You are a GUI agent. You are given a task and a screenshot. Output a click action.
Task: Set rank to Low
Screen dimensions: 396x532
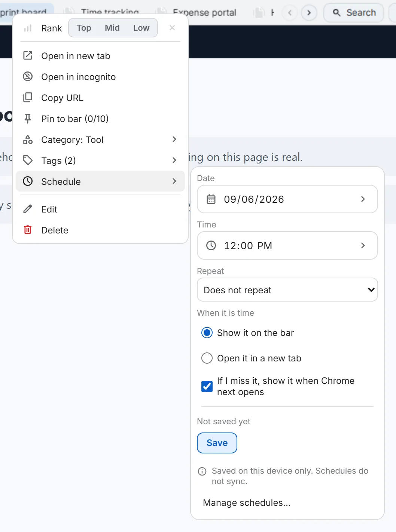click(141, 28)
